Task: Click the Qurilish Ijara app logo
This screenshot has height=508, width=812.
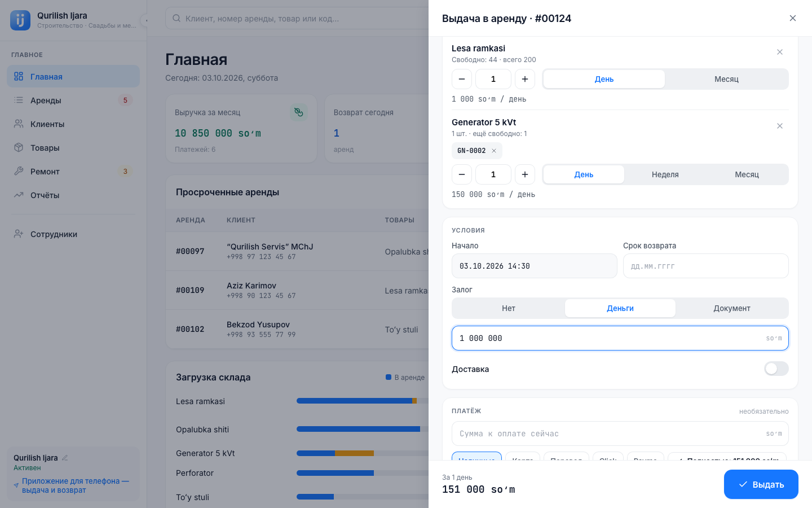Action: (20, 20)
